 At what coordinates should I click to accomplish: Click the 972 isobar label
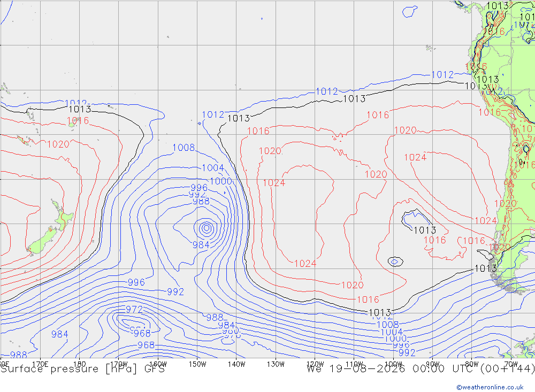pos(134,310)
